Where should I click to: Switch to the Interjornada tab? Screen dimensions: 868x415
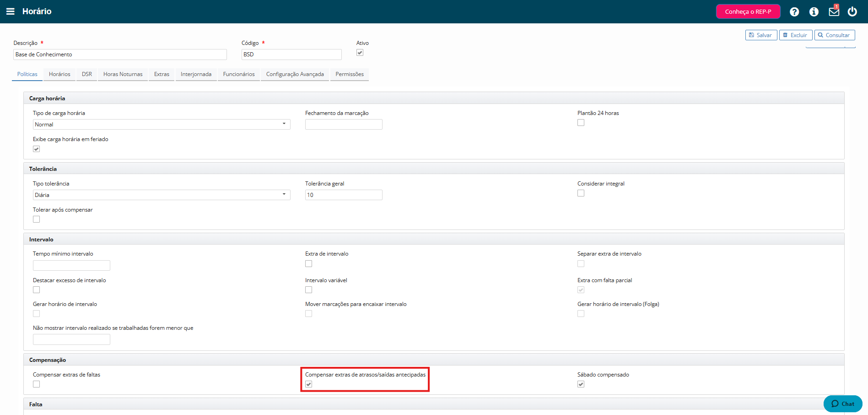pos(196,74)
